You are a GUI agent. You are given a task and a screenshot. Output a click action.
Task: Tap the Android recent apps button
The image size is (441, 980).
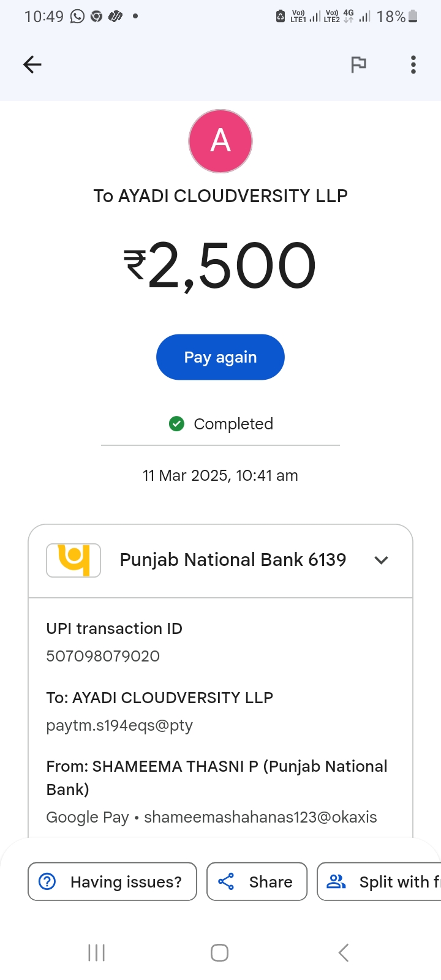click(97, 952)
